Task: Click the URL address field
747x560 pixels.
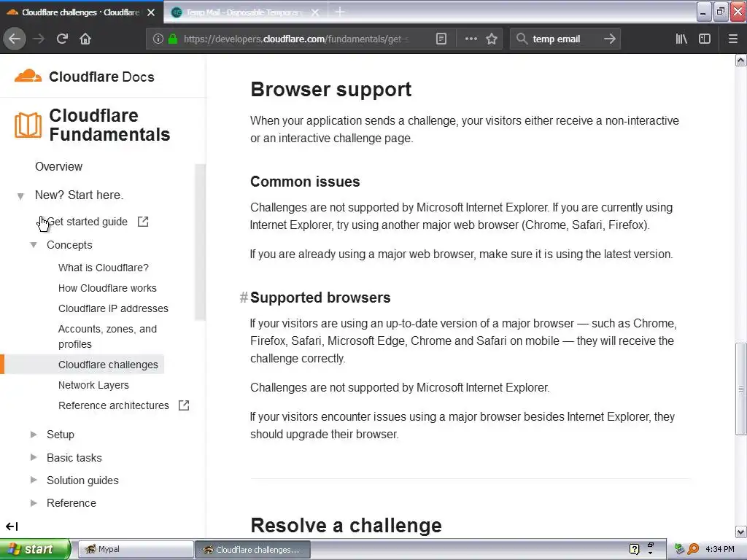Action: [x=295, y=39]
